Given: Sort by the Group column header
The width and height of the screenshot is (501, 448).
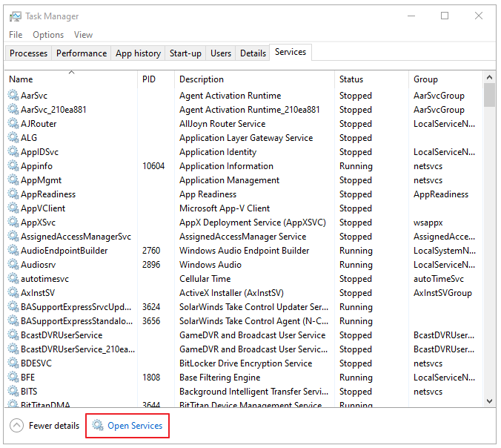Looking at the screenshot, I should pyautogui.click(x=445, y=79).
